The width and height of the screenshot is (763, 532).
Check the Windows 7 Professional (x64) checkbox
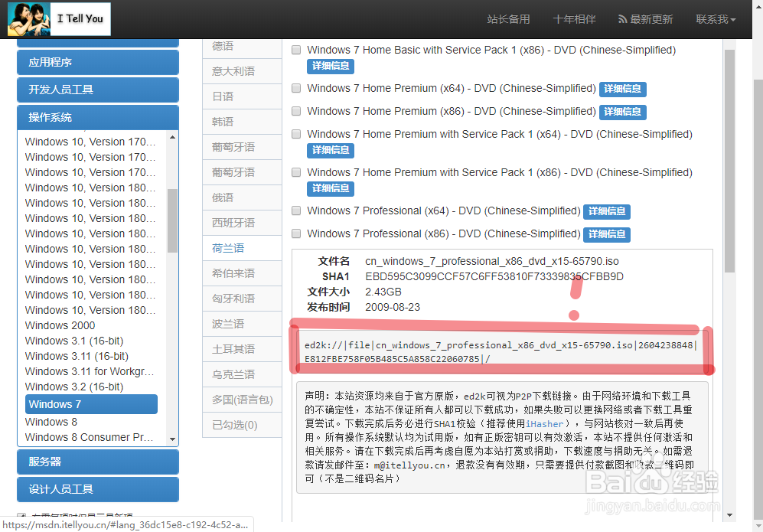[x=296, y=211]
